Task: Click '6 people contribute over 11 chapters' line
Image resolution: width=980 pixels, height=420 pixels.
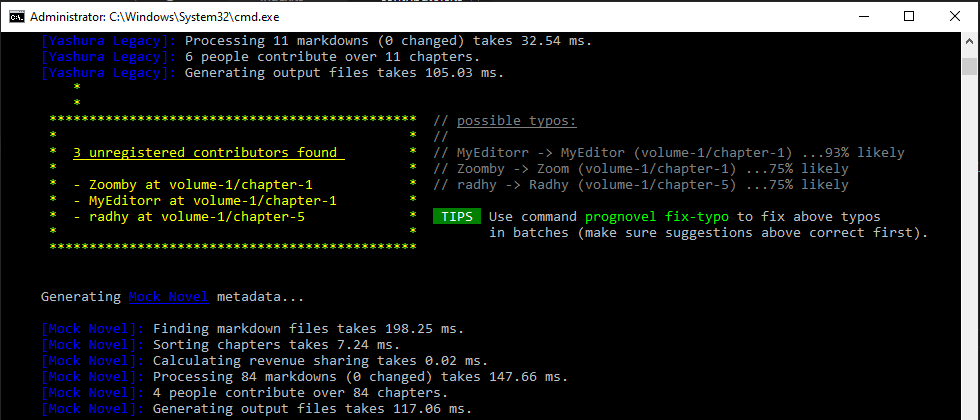Action: [x=261, y=57]
